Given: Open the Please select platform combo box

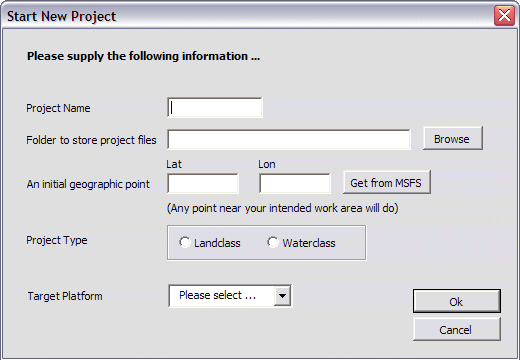Looking at the screenshot, I should (x=230, y=296).
